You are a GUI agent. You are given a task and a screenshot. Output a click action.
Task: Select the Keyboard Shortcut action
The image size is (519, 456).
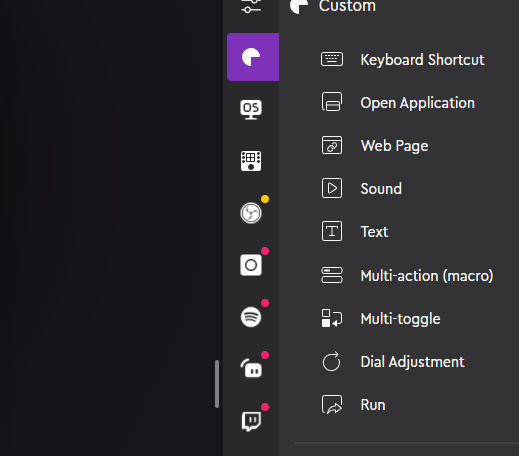[x=402, y=60]
